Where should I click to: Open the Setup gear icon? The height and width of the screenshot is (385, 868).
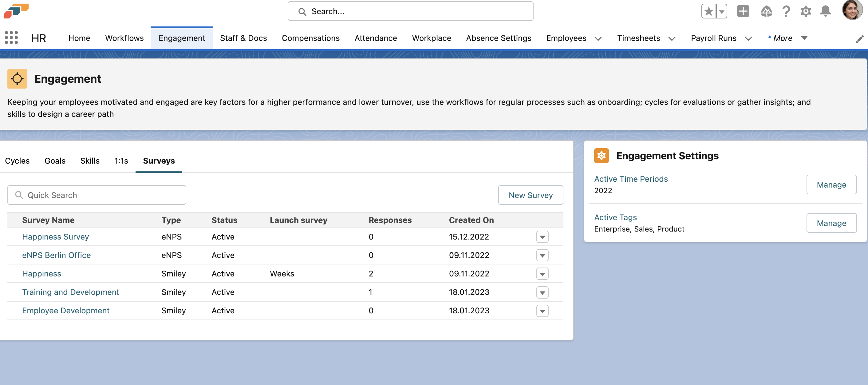tap(806, 11)
